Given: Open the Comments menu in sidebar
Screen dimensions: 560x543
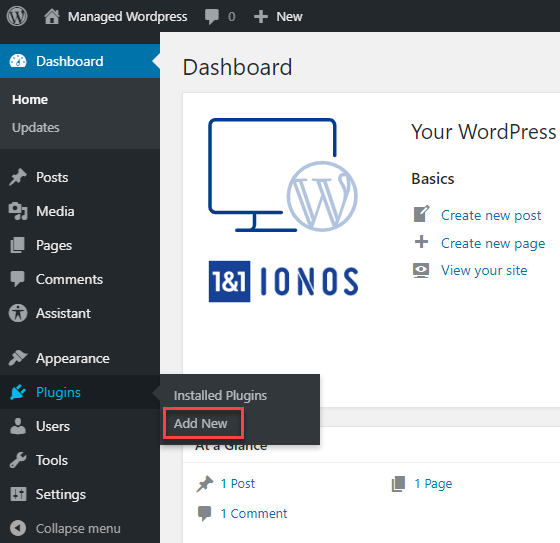Looking at the screenshot, I should click(x=69, y=279).
